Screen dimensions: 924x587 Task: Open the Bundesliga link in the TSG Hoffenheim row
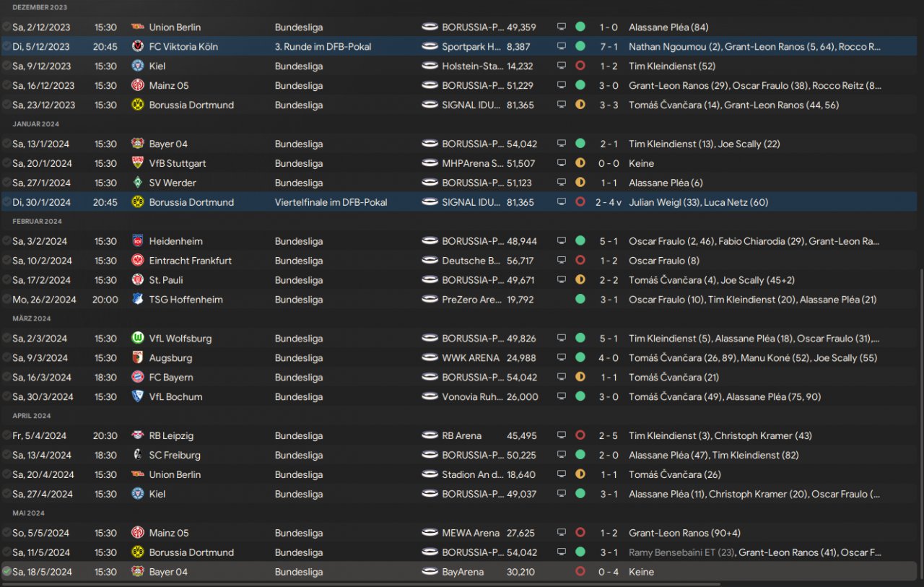[x=299, y=300]
